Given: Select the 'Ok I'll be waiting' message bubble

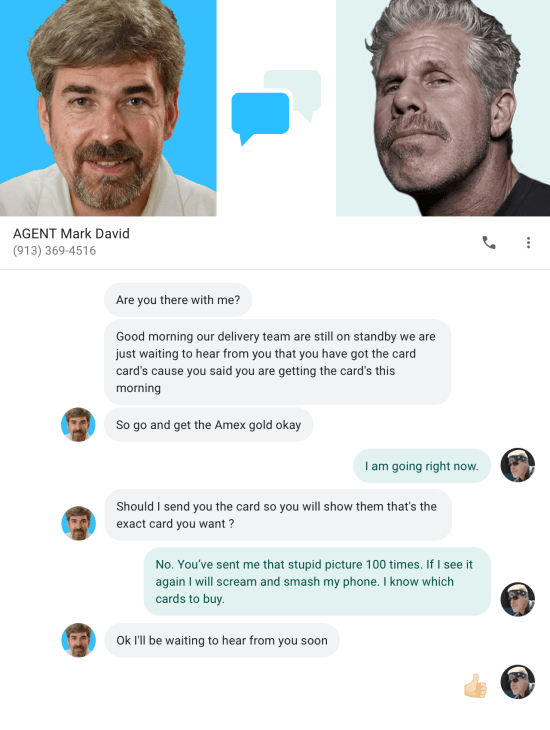Looking at the screenshot, I should click(x=222, y=640).
